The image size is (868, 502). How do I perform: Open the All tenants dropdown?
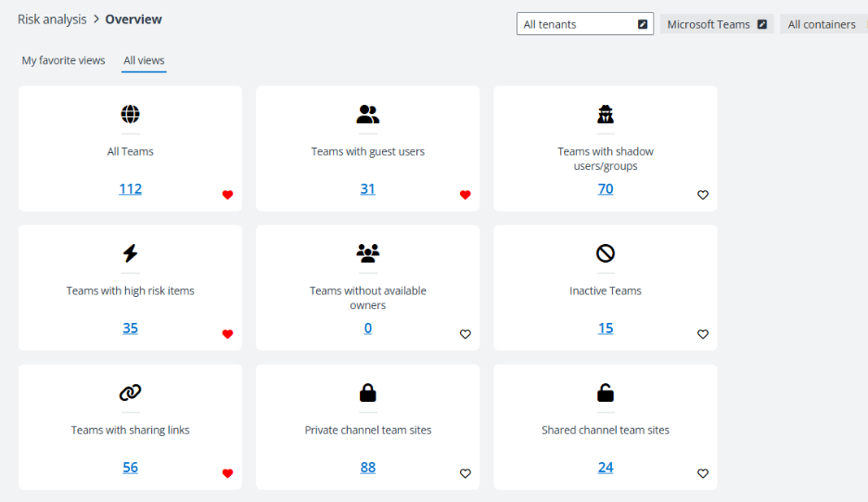[584, 24]
